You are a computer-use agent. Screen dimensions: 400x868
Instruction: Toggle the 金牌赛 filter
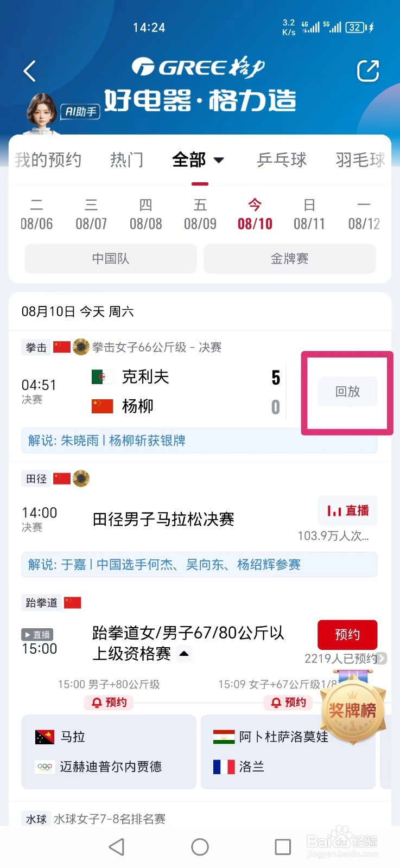coord(289,259)
